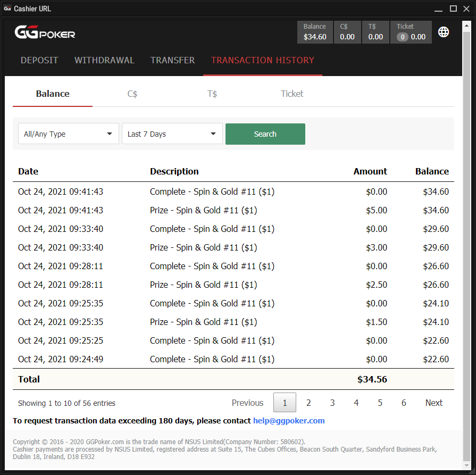Expand the Last 7 Days dropdown
Image resolution: width=476 pixels, height=475 pixels.
(x=172, y=134)
